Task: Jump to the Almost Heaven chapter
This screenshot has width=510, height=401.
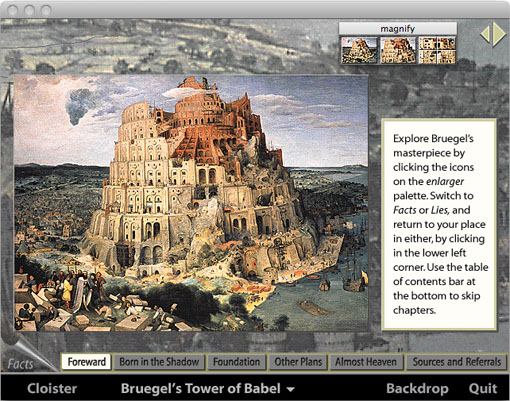Action: tap(366, 362)
